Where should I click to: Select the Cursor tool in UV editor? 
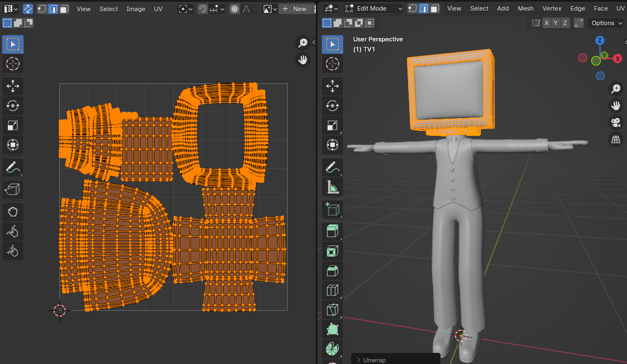point(13,64)
